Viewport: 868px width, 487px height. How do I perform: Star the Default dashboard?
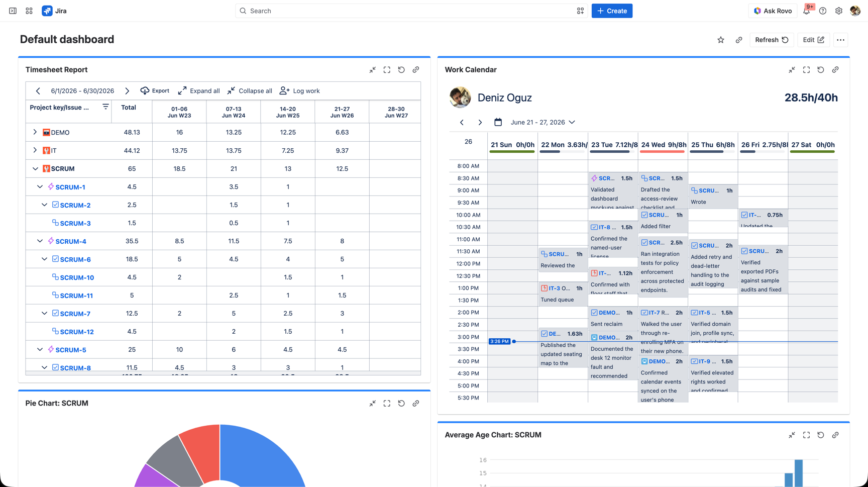721,40
